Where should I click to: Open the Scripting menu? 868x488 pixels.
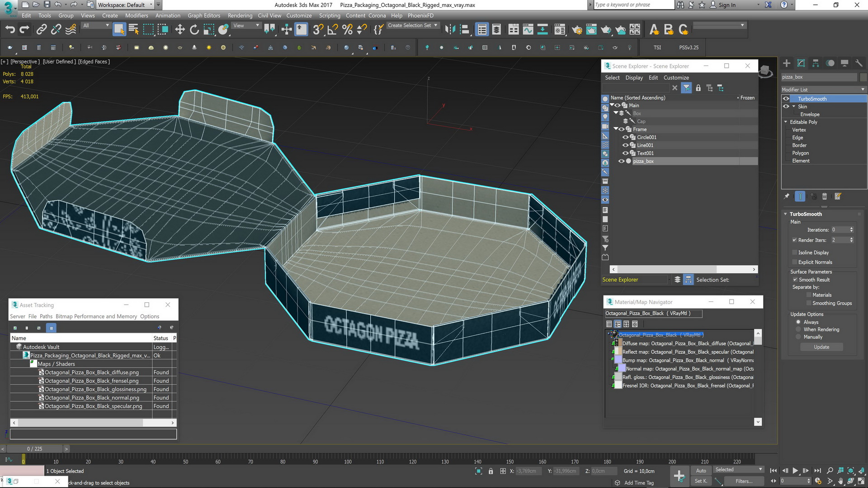click(330, 15)
